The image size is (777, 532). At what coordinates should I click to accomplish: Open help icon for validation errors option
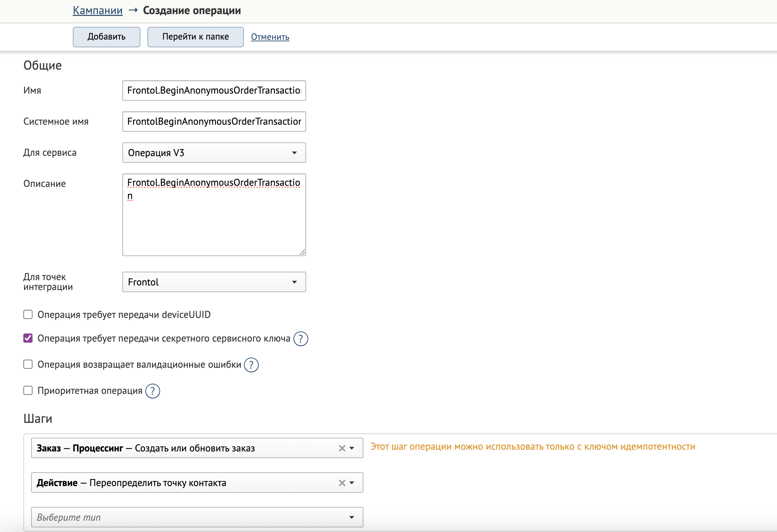tap(251, 365)
